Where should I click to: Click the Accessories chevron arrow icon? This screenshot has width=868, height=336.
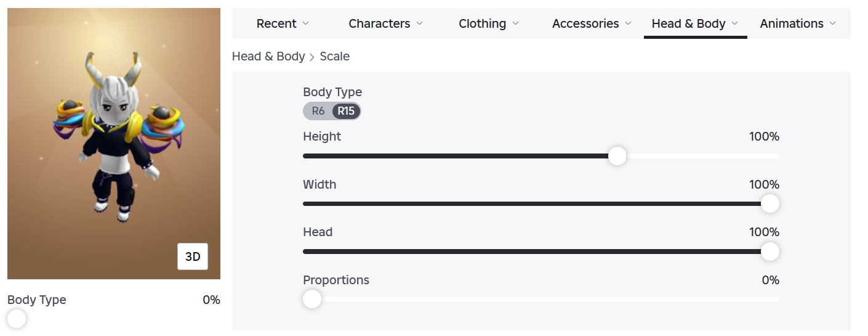(x=629, y=23)
